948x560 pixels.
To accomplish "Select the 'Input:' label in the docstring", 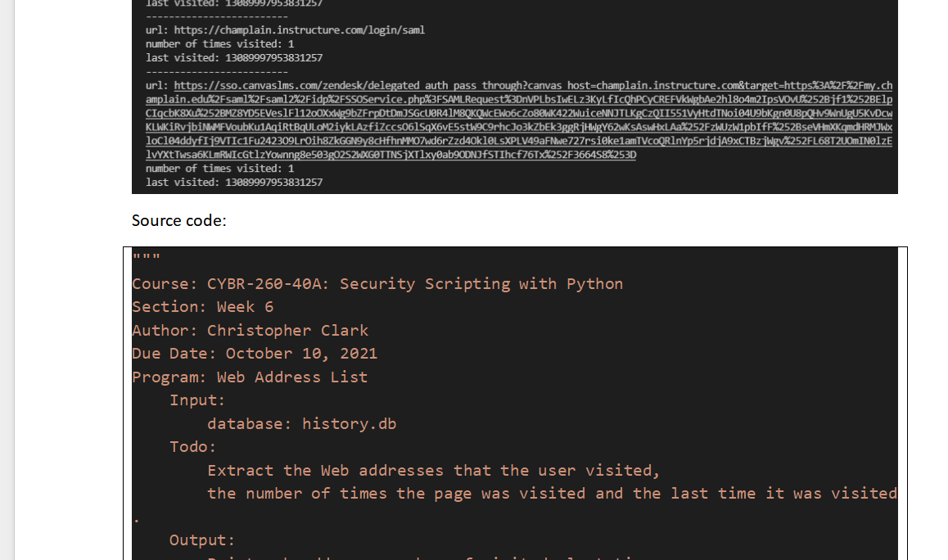I will [x=196, y=400].
